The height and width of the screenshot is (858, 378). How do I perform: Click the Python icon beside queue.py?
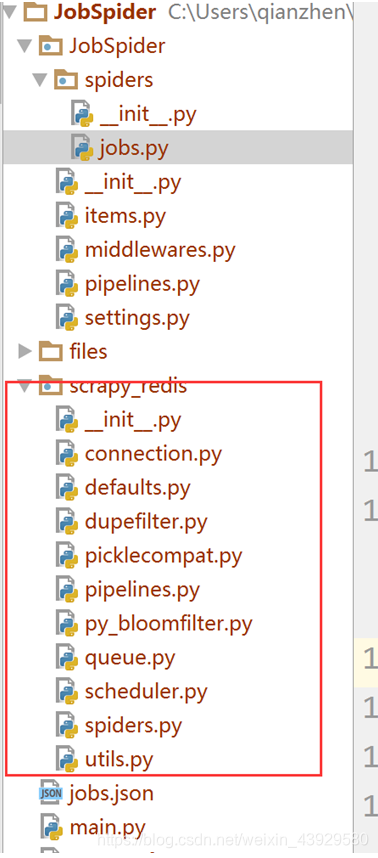click(x=67, y=657)
